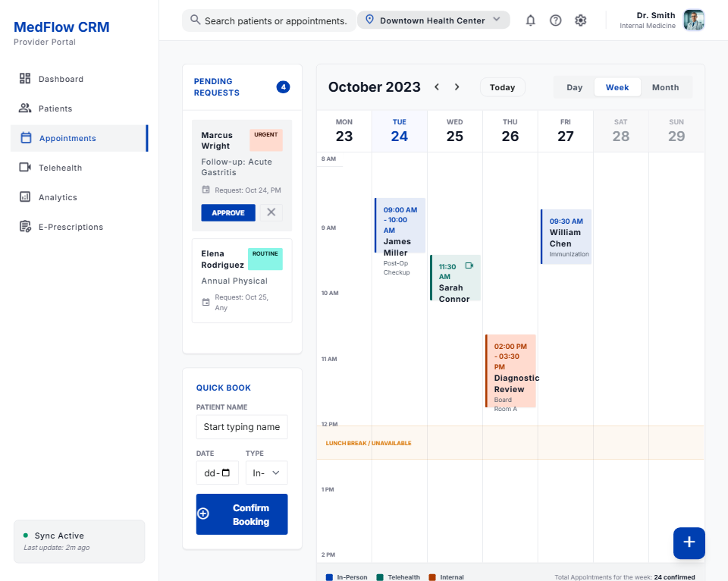
Task: Select Friday 27 column header
Action: (x=565, y=131)
